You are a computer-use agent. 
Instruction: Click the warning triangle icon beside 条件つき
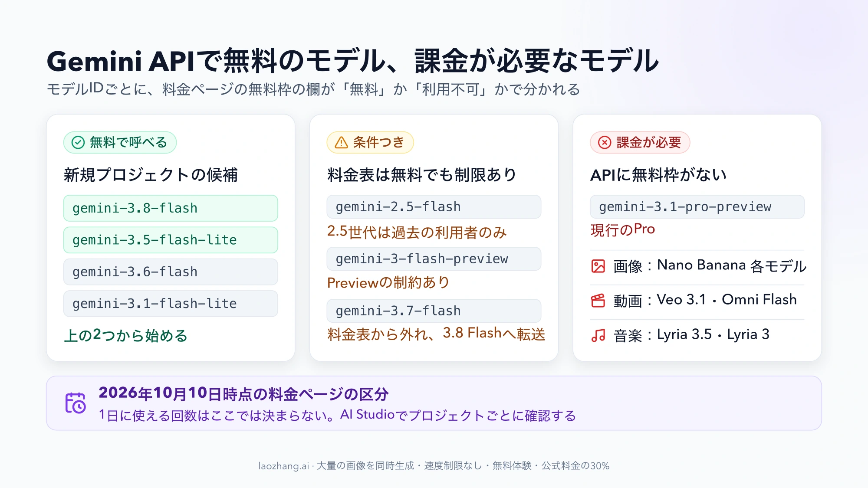342,142
